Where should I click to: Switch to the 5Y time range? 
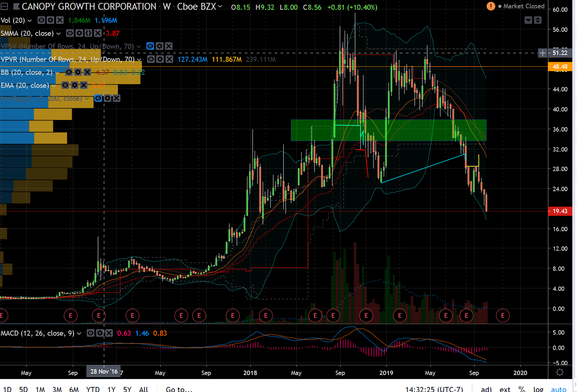coord(127,389)
